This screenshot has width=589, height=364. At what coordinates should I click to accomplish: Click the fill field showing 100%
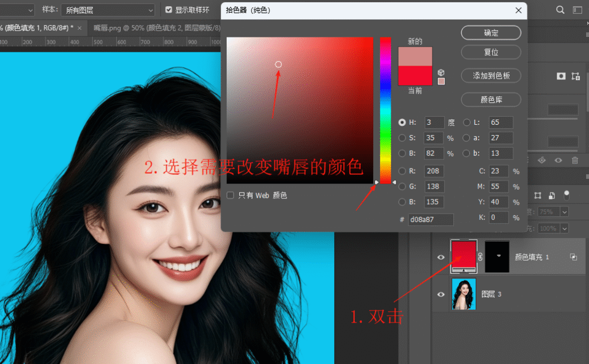click(549, 228)
